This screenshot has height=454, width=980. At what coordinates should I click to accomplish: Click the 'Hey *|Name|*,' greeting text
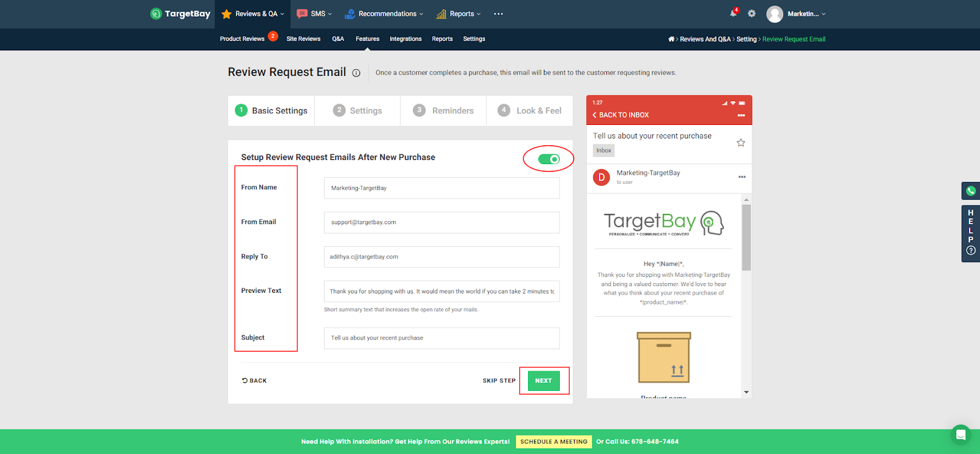coord(664,264)
